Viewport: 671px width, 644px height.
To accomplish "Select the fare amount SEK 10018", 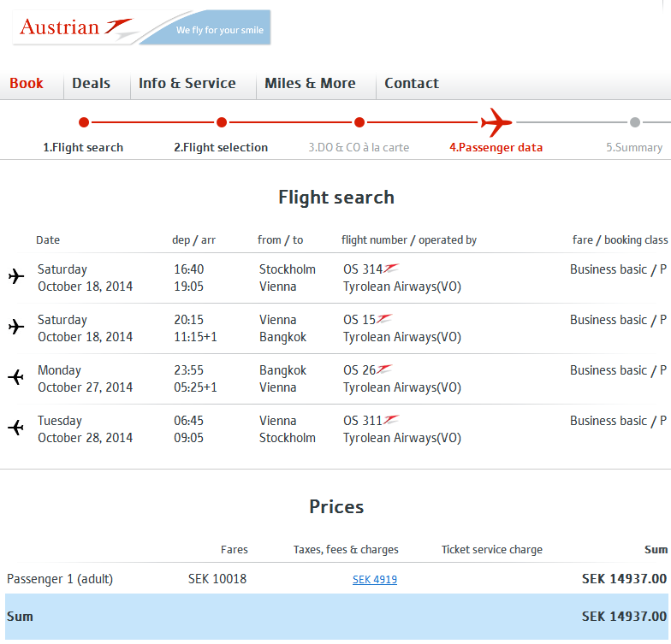I will tap(217, 579).
